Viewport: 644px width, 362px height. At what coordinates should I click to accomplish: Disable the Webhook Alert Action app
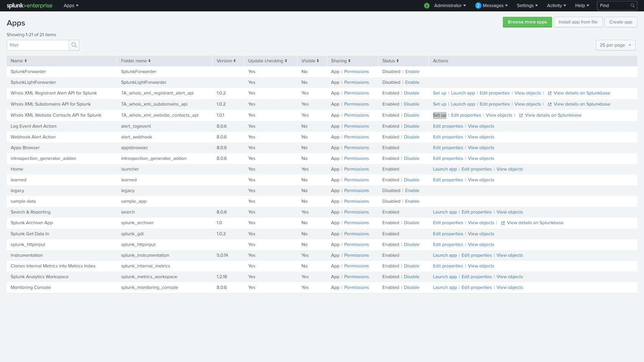(x=411, y=137)
